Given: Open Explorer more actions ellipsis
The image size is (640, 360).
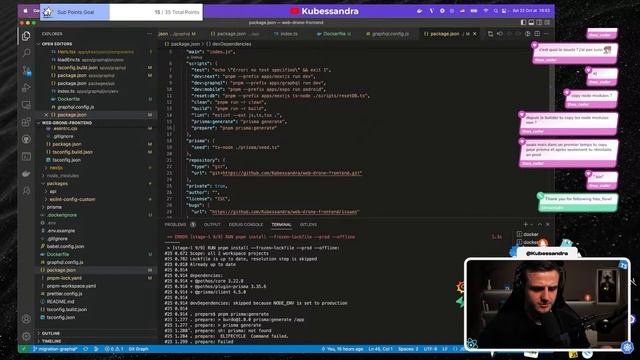Looking at the screenshot, I should pyautogui.click(x=149, y=34).
